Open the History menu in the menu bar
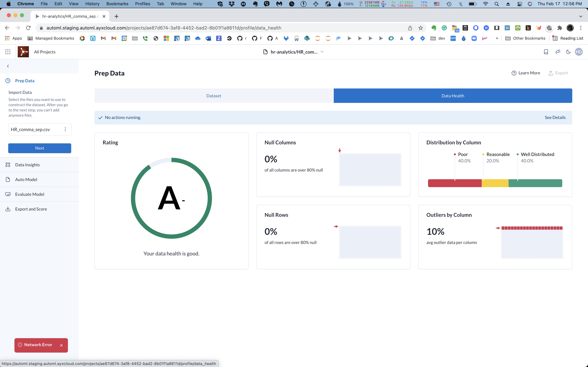Screen dimensions: 588x367 [92, 4]
